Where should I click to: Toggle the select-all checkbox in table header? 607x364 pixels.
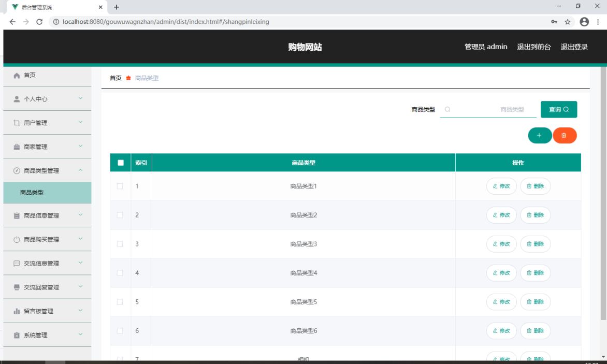click(x=121, y=163)
